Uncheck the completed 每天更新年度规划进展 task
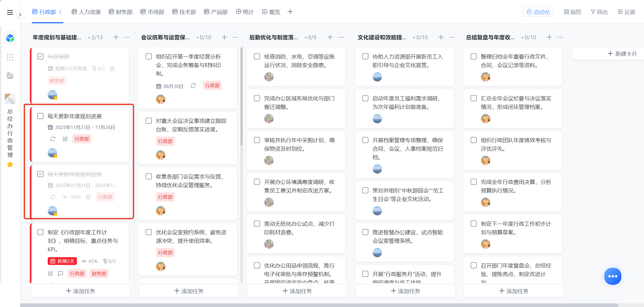Viewport: 644px width, 307px height. pyautogui.click(x=40, y=174)
